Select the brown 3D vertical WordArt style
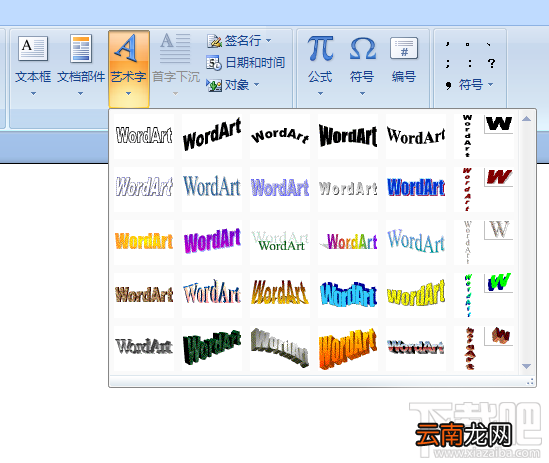This screenshot has width=549, height=463. pos(484,348)
